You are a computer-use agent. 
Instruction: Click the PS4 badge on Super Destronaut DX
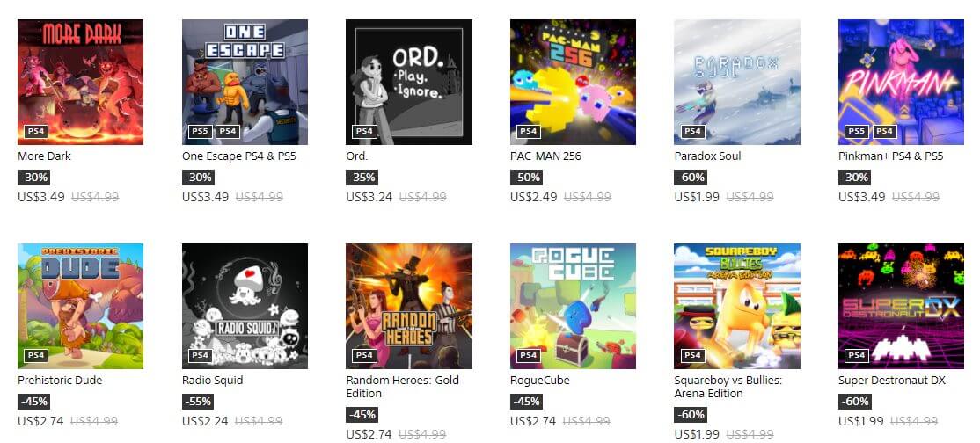(x=857, y=355)
